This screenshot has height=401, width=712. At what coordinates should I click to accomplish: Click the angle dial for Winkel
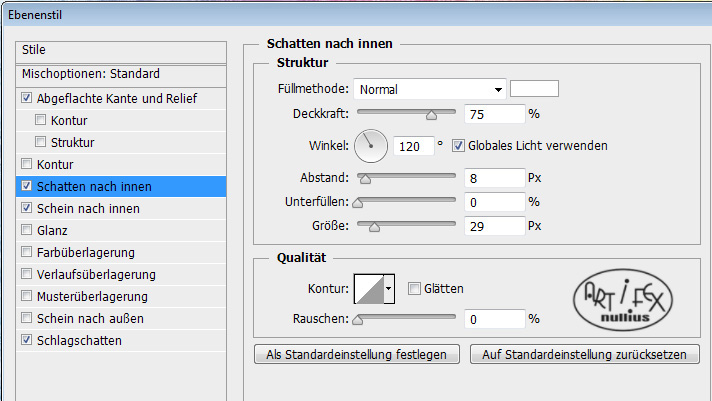tap(371, 146)
